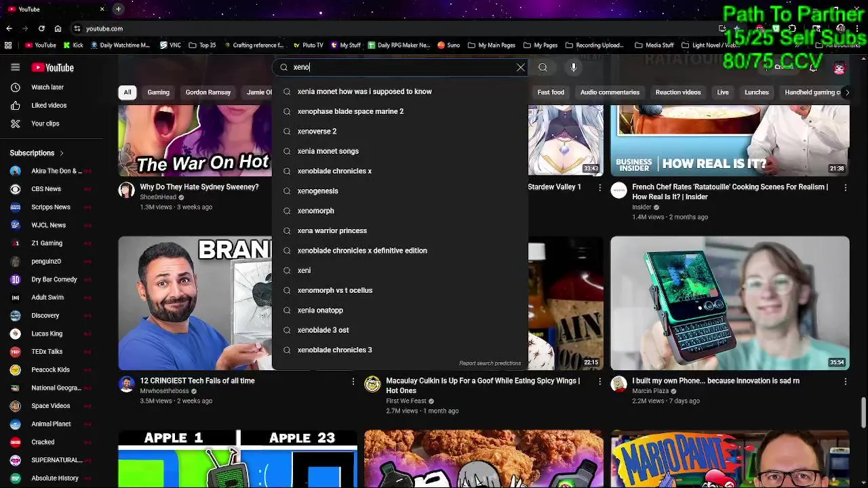Choose suggestion xenophase blade space marine 2

[400, 111]
